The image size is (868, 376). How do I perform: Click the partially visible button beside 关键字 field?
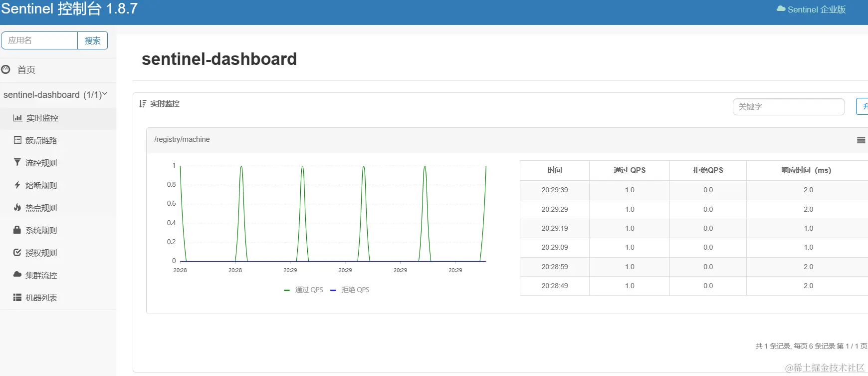[x=862, y=106]
